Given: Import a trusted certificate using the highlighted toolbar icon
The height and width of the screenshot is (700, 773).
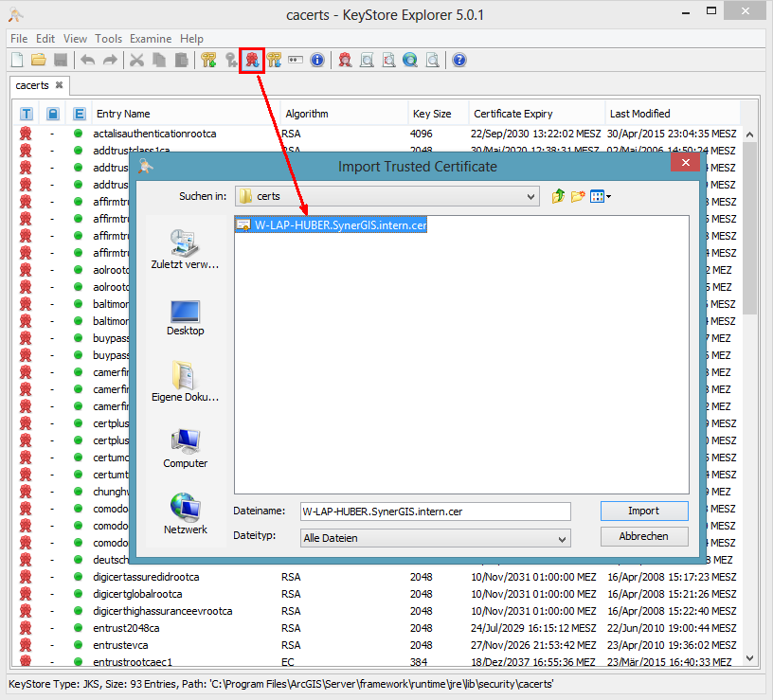Looking at the screenshot, I should (x=250, y=60).
